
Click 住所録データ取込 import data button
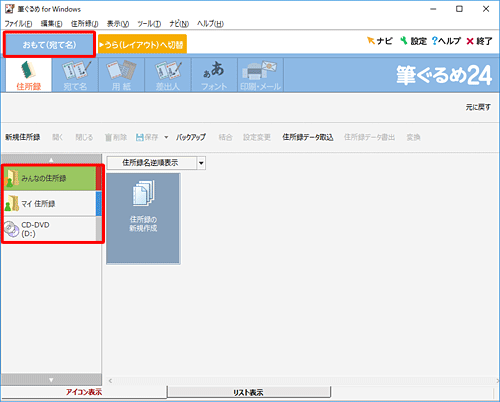[x=308, y=137]
